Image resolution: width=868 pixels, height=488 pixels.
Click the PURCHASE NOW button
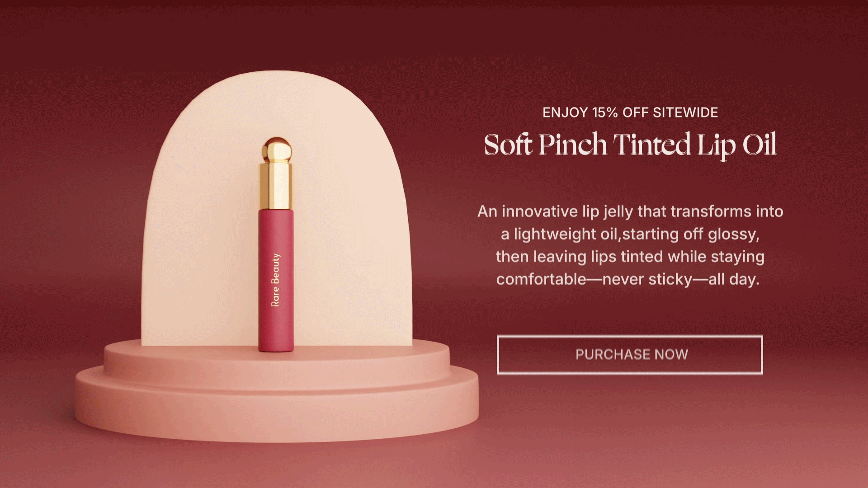tap(630, 355)
